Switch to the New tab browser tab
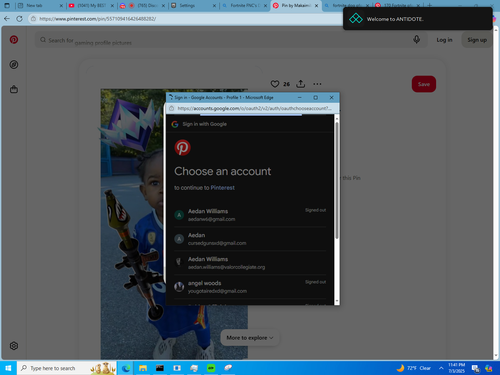500x375 pixels. 40,6
